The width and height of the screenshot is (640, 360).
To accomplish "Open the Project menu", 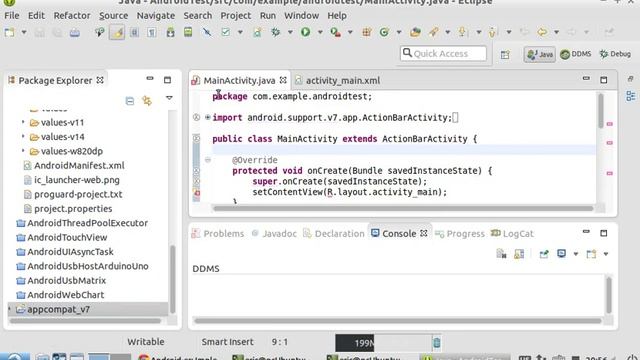I will 236,16.
